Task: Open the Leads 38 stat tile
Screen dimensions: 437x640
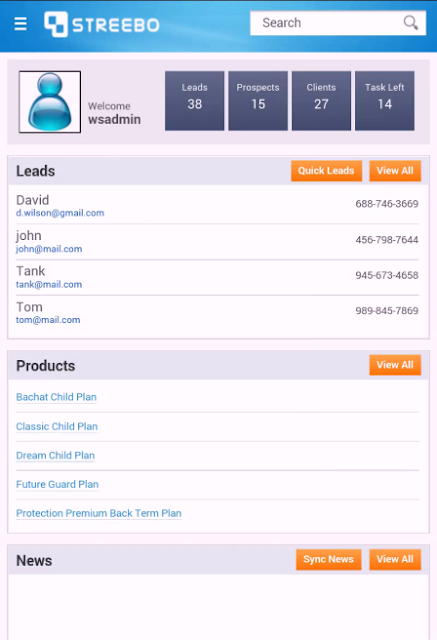Action: [x=195, y=101]
